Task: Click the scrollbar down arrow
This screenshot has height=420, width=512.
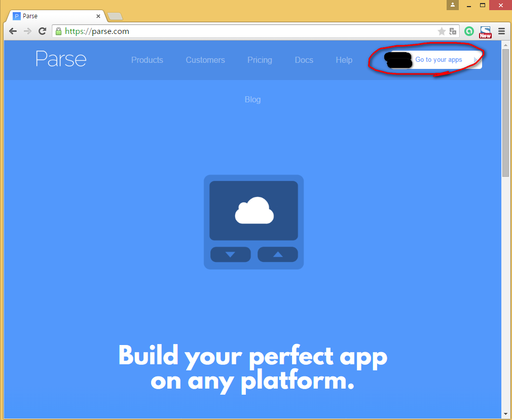Action: (505, 414)
